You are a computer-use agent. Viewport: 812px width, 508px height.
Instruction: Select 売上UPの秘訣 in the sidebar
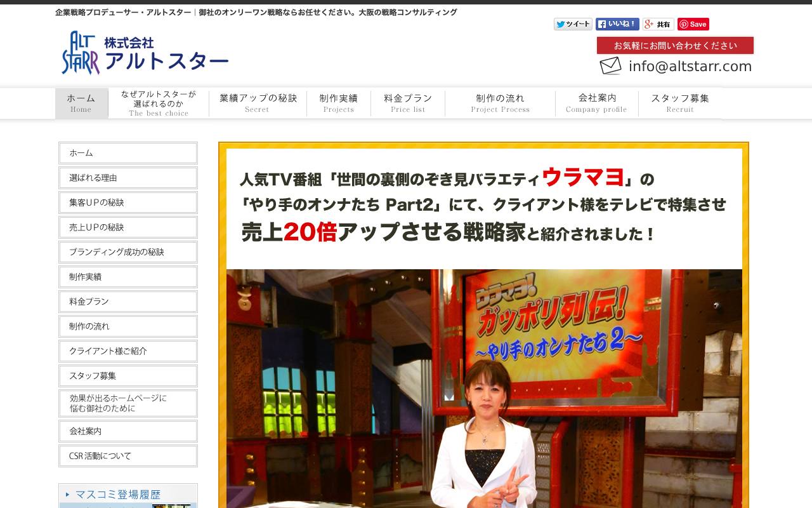tap(128, 227)
